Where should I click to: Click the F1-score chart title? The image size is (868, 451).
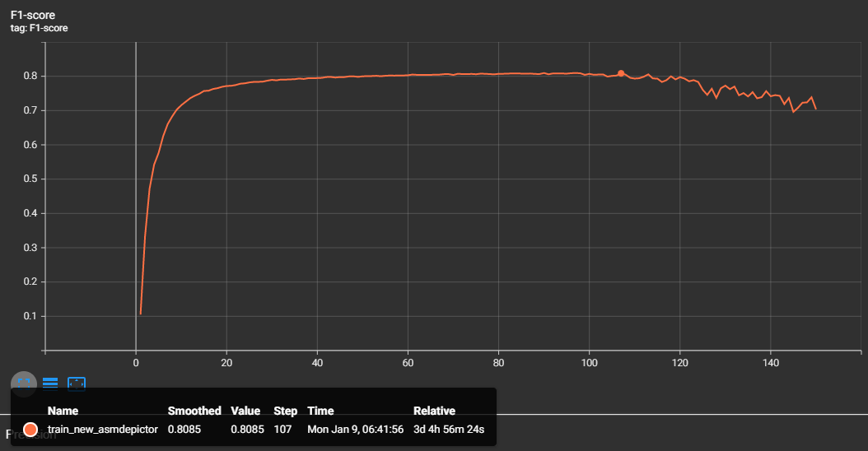pos(33,16)
